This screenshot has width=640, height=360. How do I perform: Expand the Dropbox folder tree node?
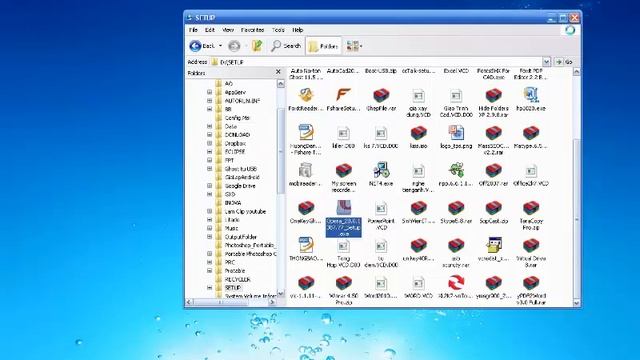[209, 143]
